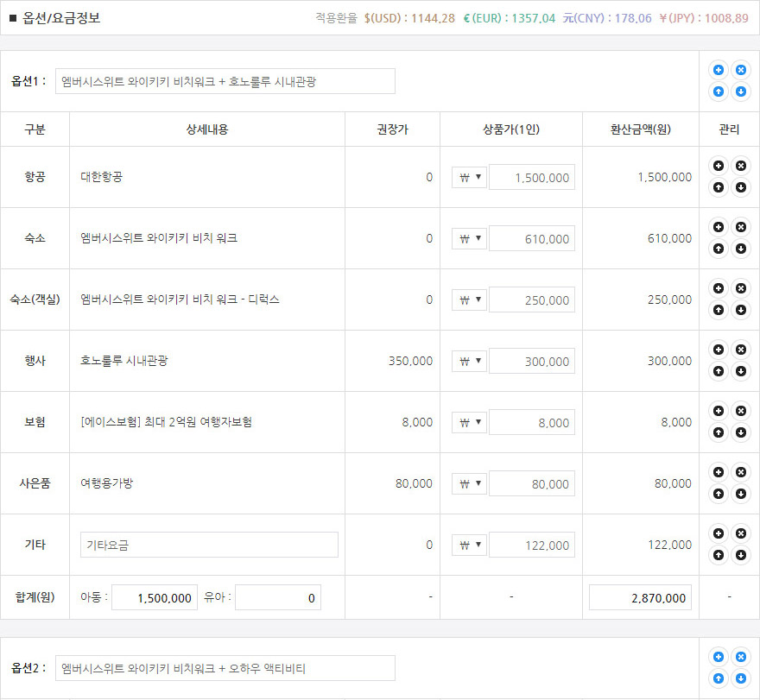760x700 pixels.
Task: Add a row after 숙소(객실) row
Action: (719, 288)
